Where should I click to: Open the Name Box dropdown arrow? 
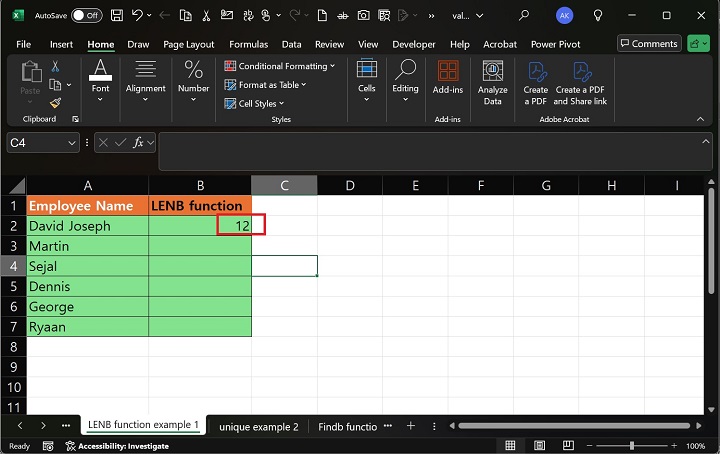(71, 143)
